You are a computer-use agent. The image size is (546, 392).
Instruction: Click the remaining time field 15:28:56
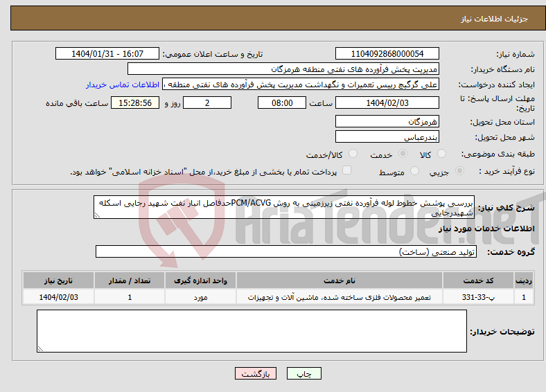pos(135,103)
